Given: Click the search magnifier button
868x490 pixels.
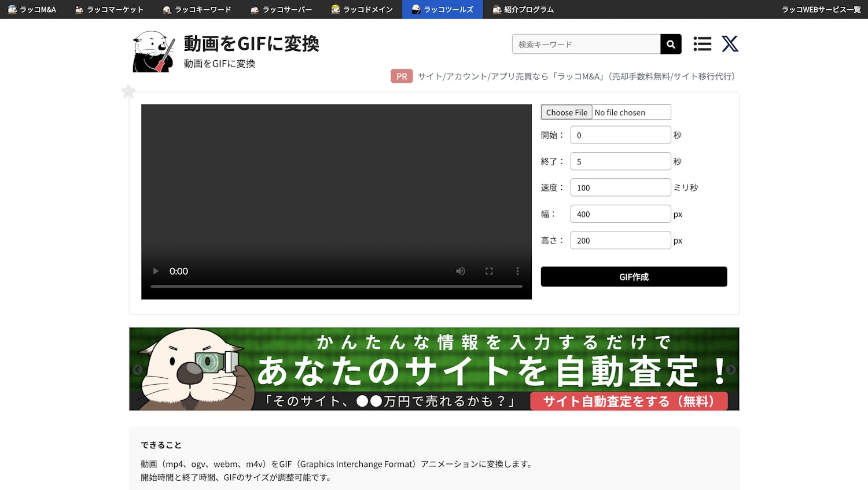Looking at the screenshot, I should pos(671,44).
